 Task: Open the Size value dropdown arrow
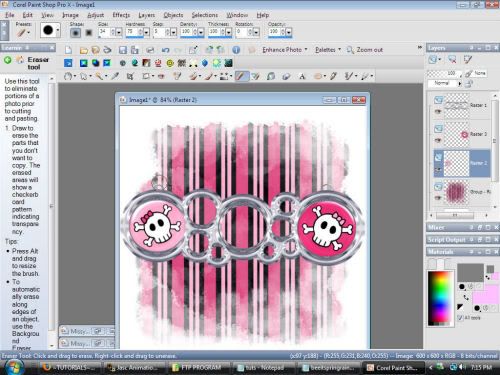(x=119, y=32)
